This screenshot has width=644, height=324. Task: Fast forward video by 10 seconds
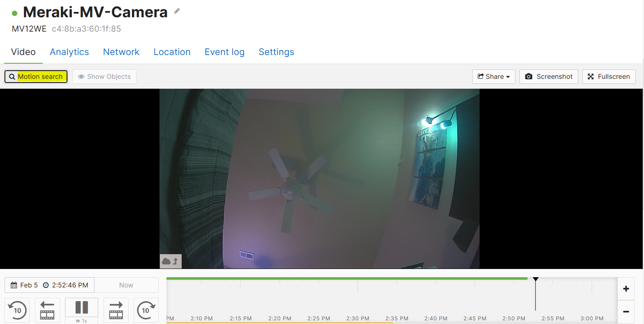coord(146,310)
